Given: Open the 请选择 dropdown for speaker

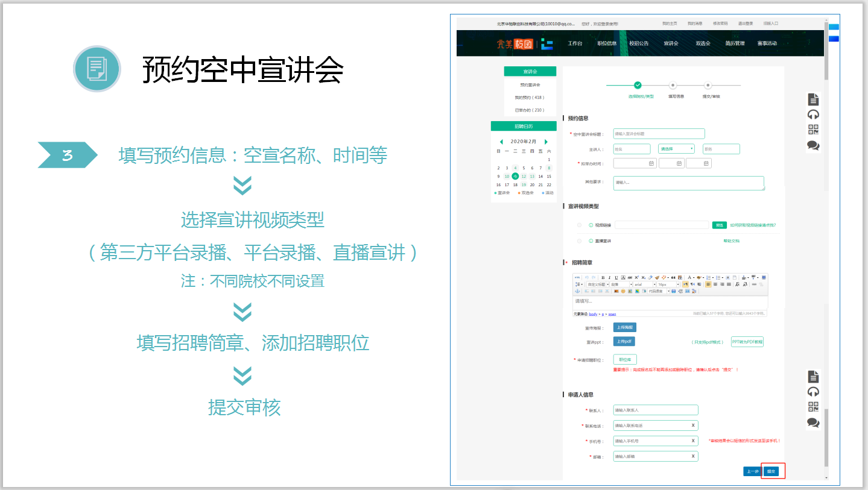Looking at the screenshot, I should [676, 149].
